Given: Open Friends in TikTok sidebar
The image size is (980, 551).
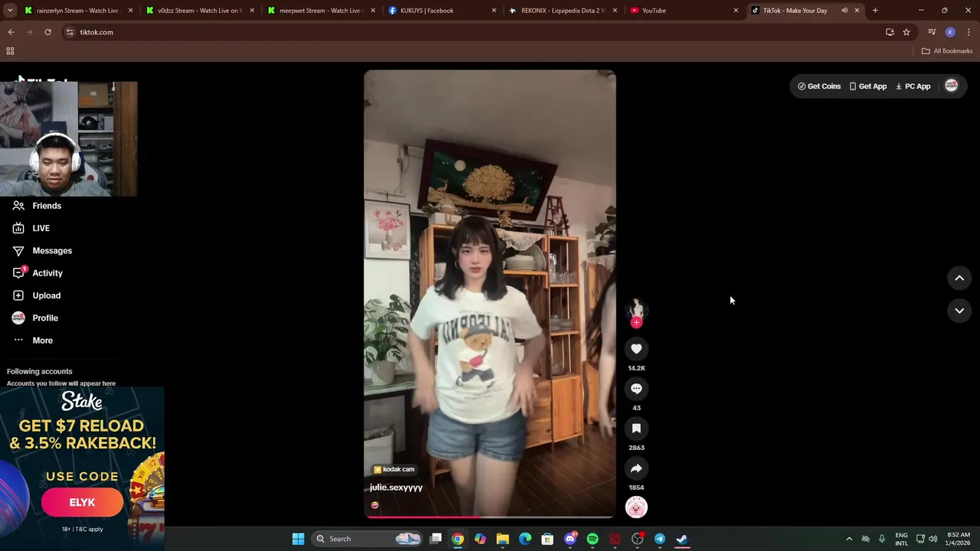Looking at the screenshot, I should pyautogui.click(x=47, y=206).
